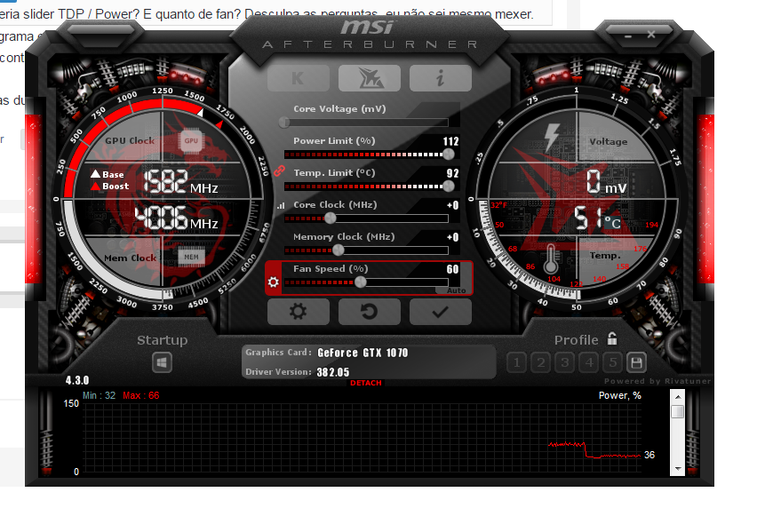This screenshot has width=773, height=532.
Task: Open the information i button
Action: [440, 78]
